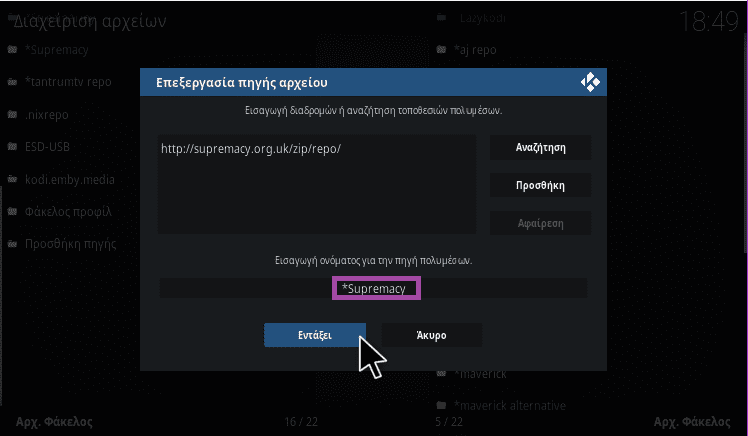Open *aj repo in right list
This screenshot has height=436, width=748.
click(x=475, y=50)
